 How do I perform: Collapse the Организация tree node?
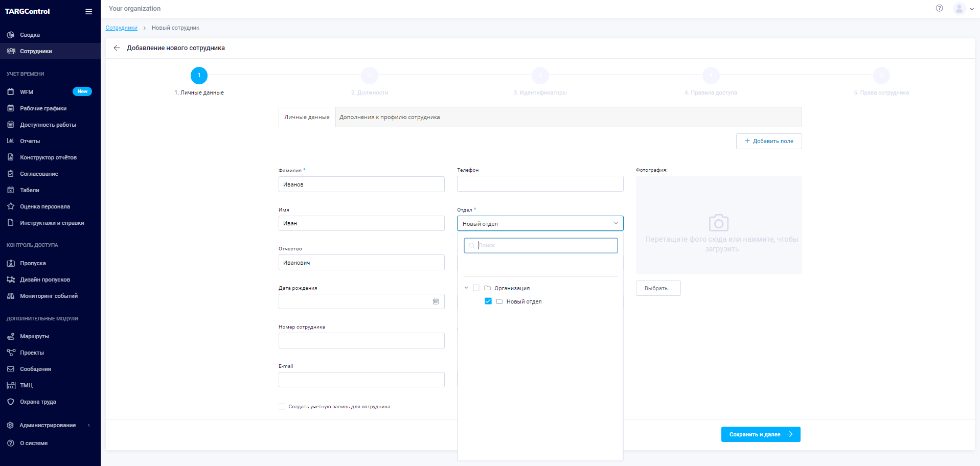[x=466, y=288]
